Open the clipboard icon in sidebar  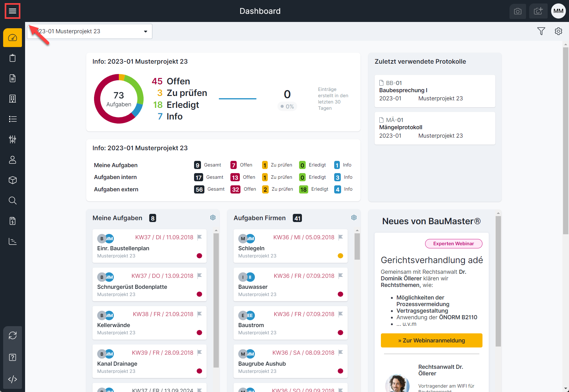pyautogui.click(x=13, y=58)
